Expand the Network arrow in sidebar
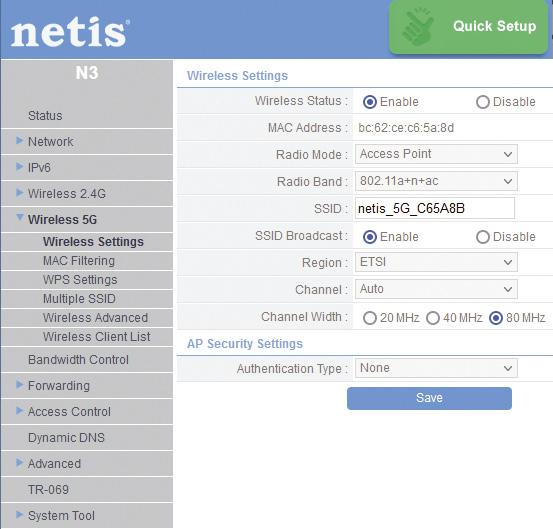Image resolution: width=553 pixels, height=529 pixels. coord(20,141)
